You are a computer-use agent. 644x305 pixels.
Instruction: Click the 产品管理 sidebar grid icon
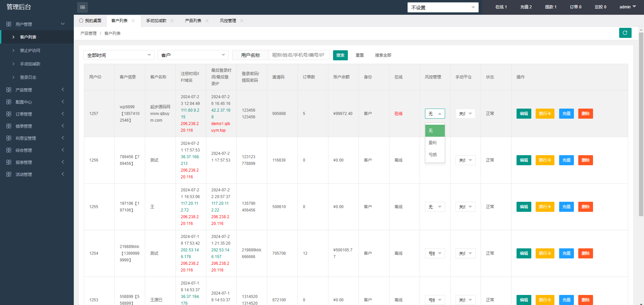point(9,90)
